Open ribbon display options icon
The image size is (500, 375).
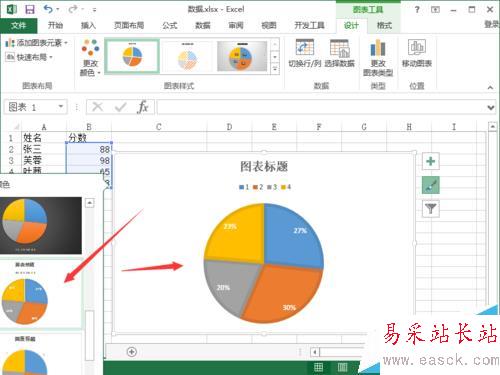coord(435,10)
